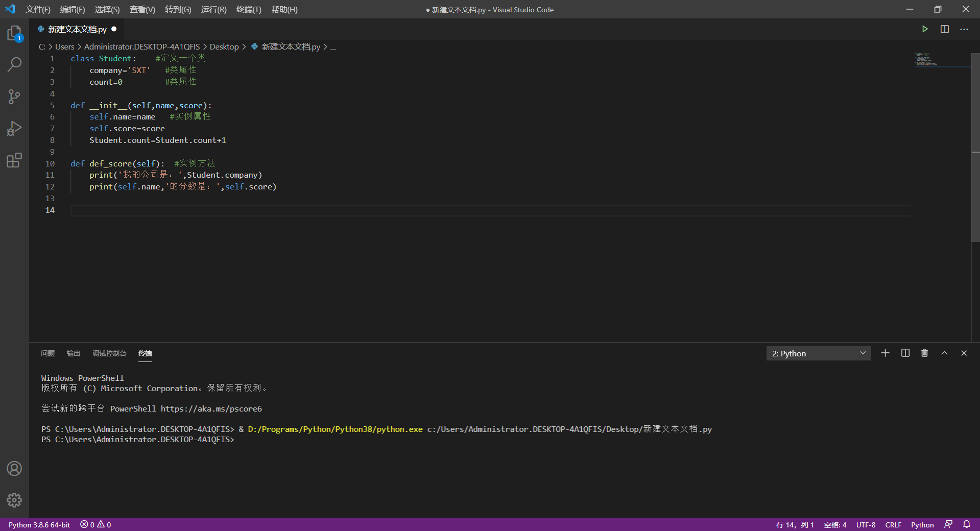Image resolution: width=980 pixels, height=531 pixels.
Task: Open the 选择(S) menu
Action: pos(107,10)
